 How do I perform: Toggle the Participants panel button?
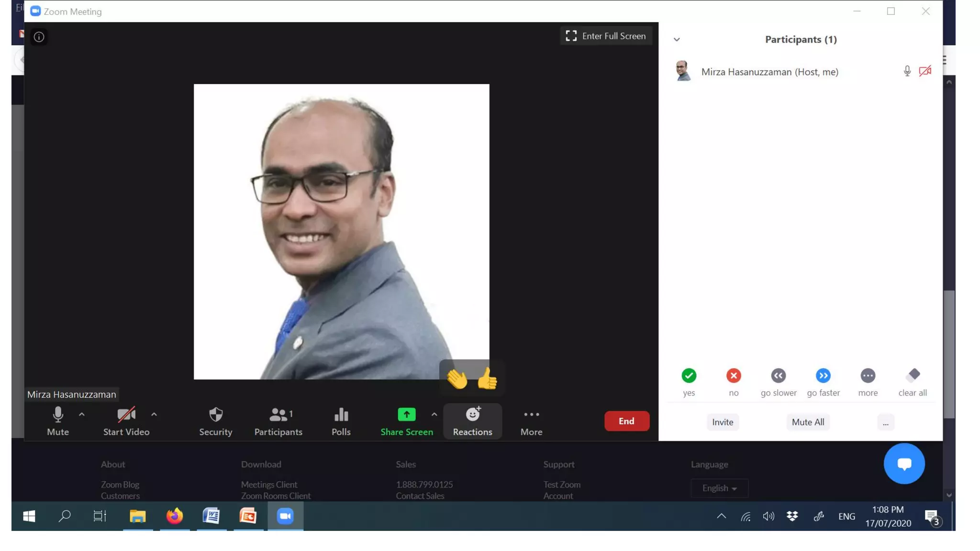(278, 421)
